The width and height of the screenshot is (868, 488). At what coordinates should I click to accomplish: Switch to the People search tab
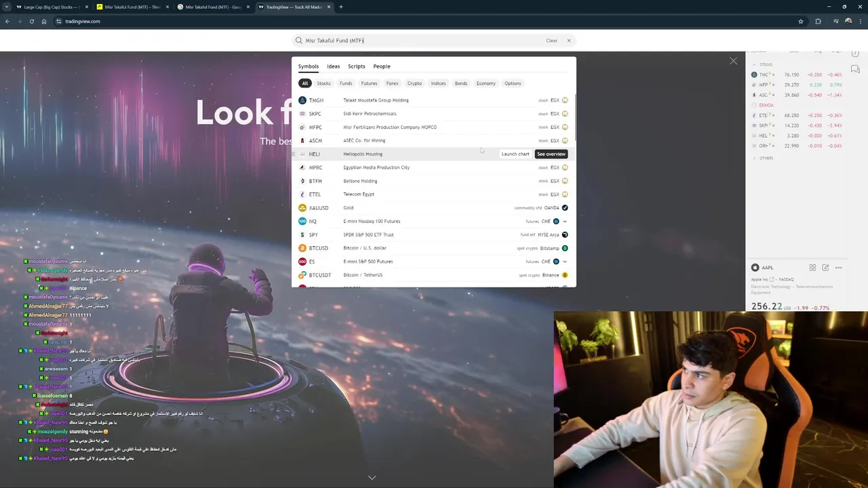(381, 66)
